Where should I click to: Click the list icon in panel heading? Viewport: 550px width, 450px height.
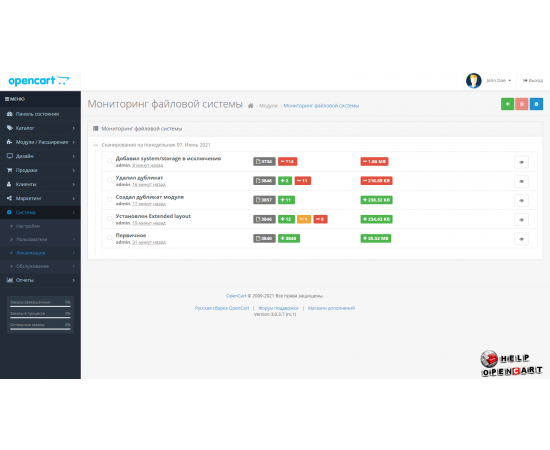95,129
